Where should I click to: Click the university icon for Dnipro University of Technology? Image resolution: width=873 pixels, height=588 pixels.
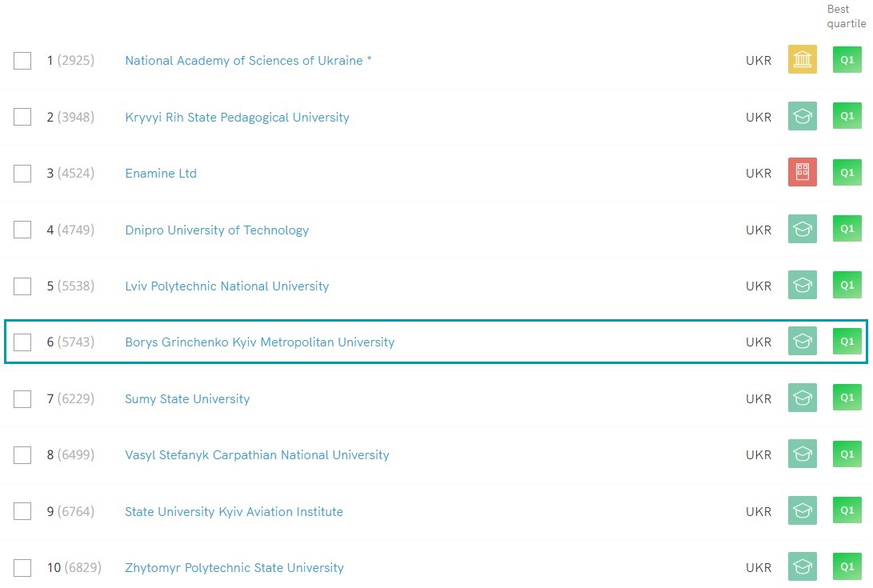[x=802, y=230]
